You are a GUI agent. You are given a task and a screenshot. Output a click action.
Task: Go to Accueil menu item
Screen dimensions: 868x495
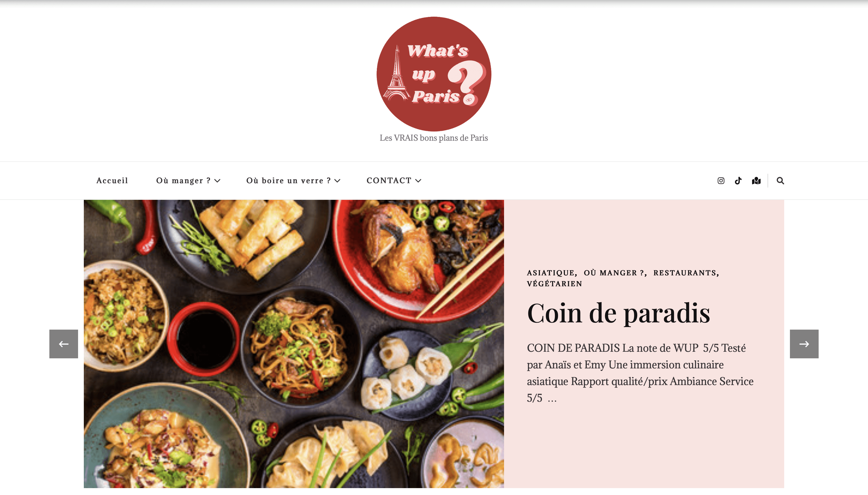click(x=112, y=181)
